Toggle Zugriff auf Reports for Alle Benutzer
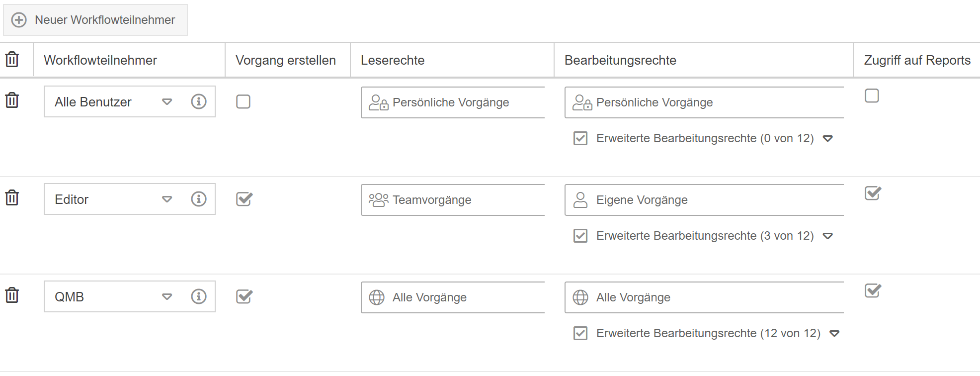This screenshot has height=376, width=980. point(872,95)
